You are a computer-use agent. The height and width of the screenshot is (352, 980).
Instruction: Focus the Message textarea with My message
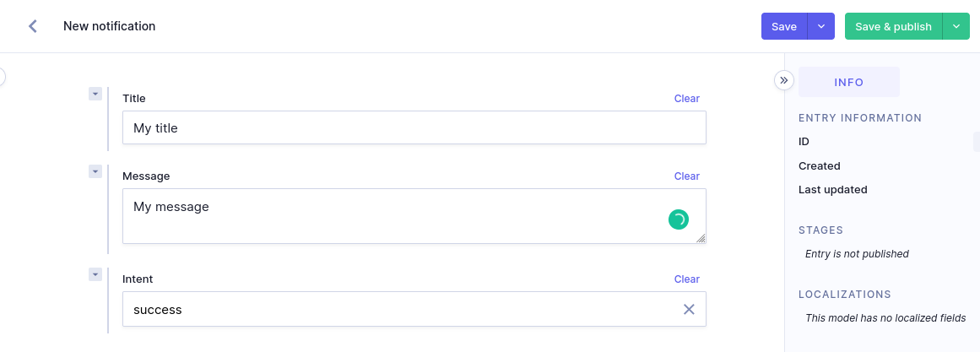pyautogui.click(x=414, y=216)
